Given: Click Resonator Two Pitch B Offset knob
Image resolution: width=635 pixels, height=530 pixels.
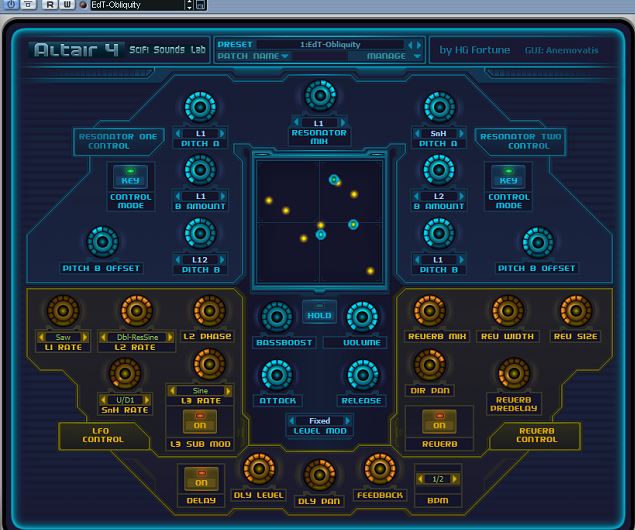Looking at the screenshot, I should click(x=538, y=242).
